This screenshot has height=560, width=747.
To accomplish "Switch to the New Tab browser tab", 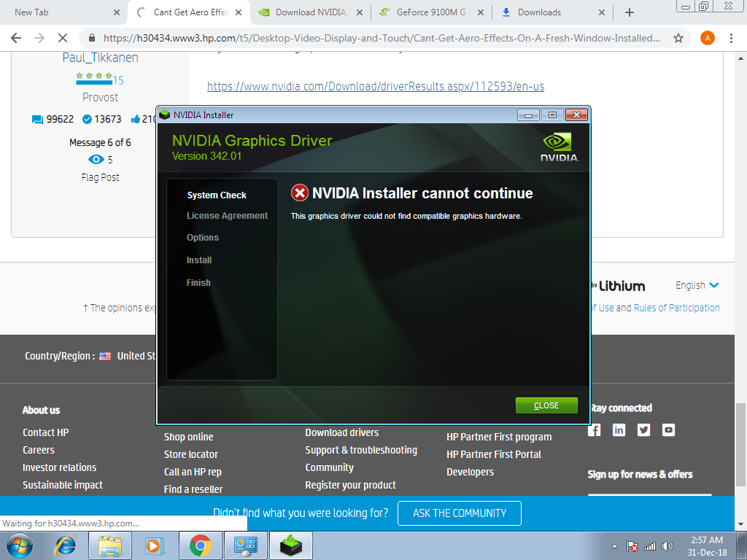I will click(x=31, y=12).
